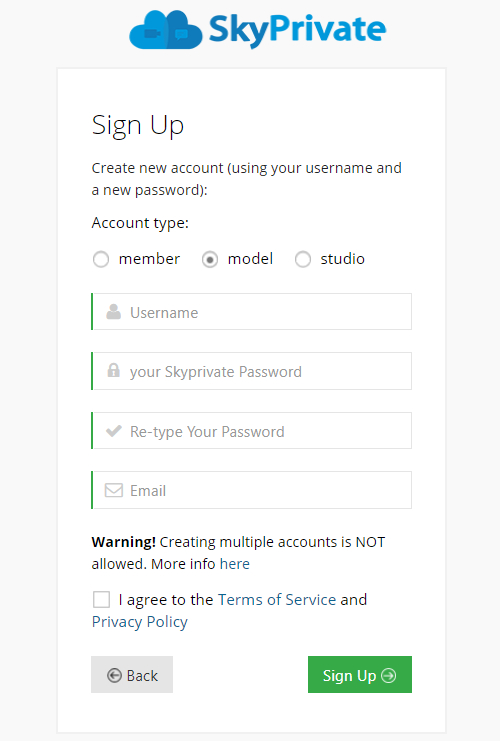Click the SkyPrivate wordmark text logo

click(297, 30)
